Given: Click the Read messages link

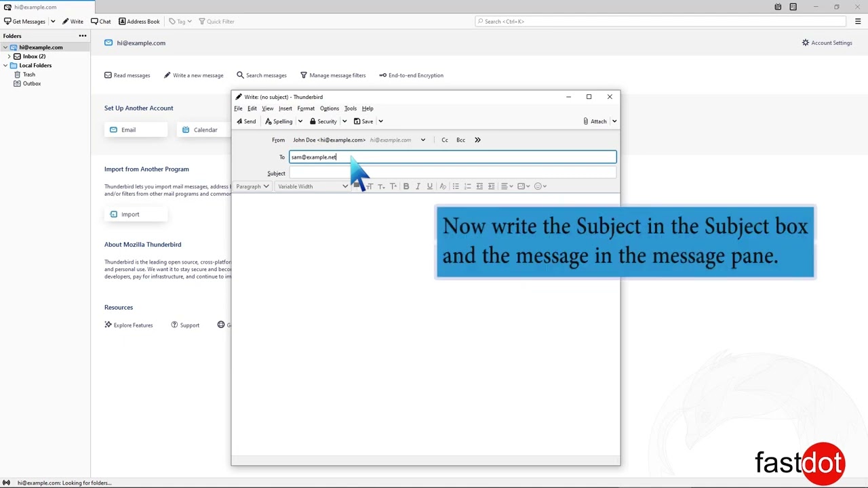Looking at the screenshot, I should 127,75.
